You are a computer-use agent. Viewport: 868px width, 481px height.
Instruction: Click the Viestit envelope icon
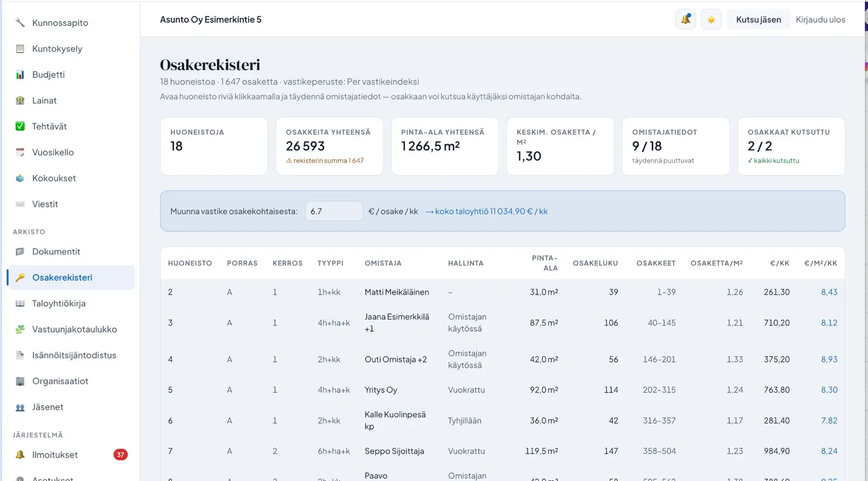point(20,204)
